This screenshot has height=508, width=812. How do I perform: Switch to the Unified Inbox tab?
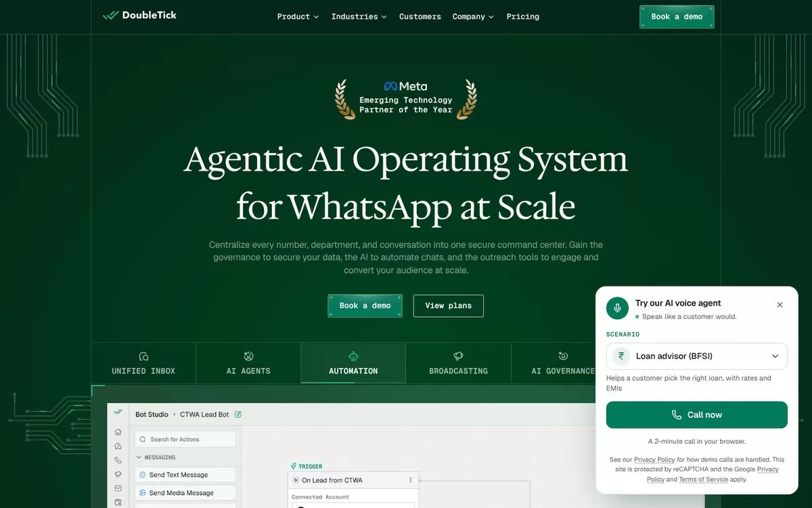143,363
